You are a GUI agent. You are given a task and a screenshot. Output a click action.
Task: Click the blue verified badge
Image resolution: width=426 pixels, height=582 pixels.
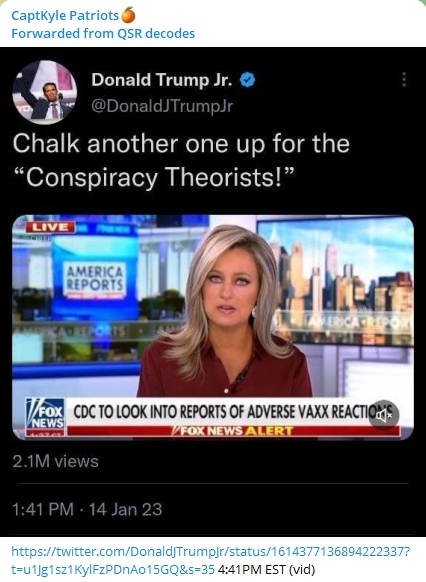tap(248, 80)
